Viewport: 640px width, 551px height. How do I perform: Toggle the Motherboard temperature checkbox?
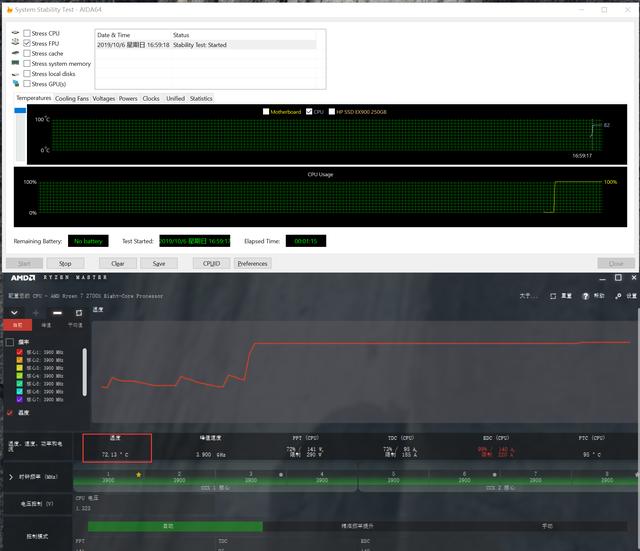point(266,111)
